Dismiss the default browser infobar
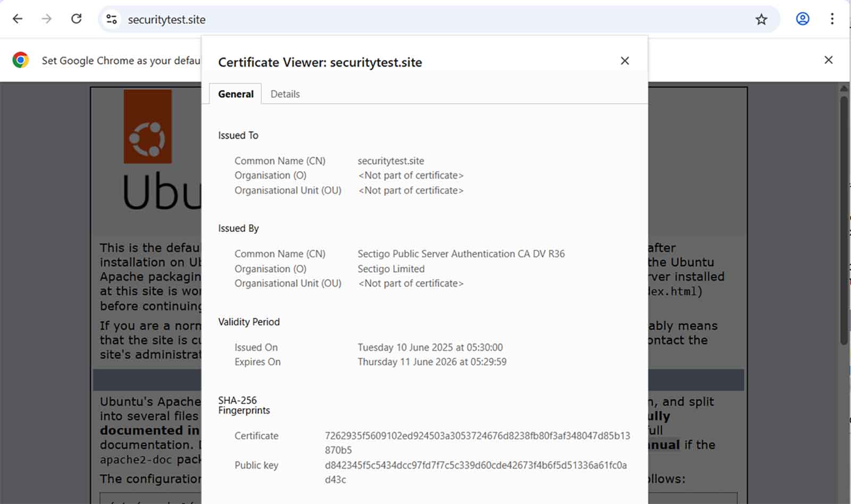 tap(828, 60)
